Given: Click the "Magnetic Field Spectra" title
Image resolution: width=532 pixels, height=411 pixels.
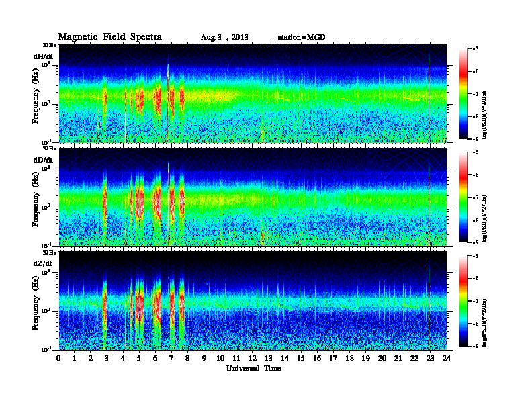Looking at the screenshot, I should [x=110, y=37].
